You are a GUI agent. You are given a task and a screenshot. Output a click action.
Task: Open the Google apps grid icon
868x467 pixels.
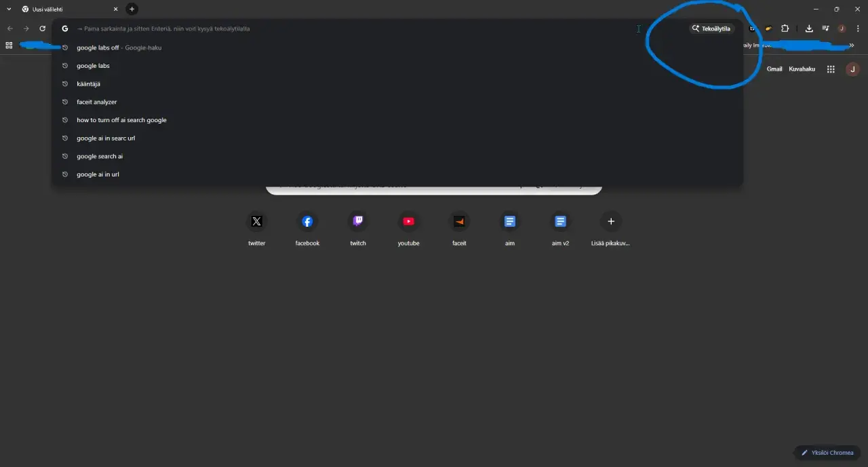click(x=831, y=69)
